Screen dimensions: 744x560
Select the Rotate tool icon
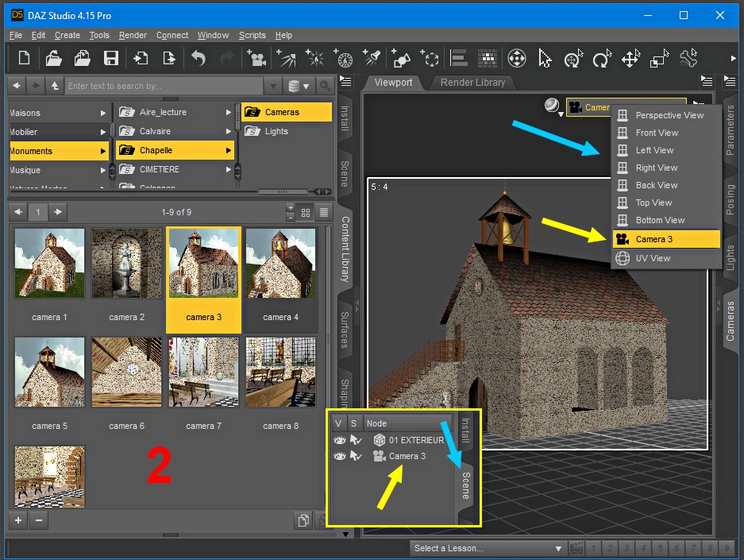tap(602, 59)
